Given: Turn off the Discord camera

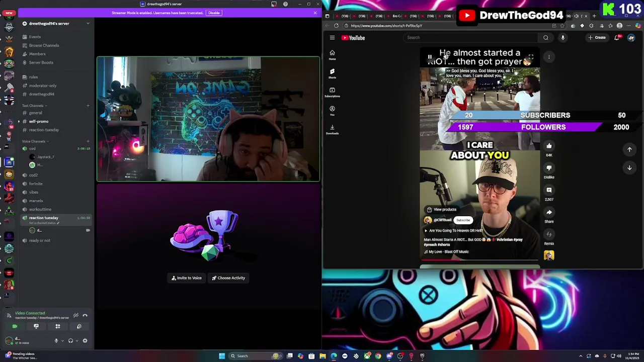Looking at the screenshot, I should 15,326.
